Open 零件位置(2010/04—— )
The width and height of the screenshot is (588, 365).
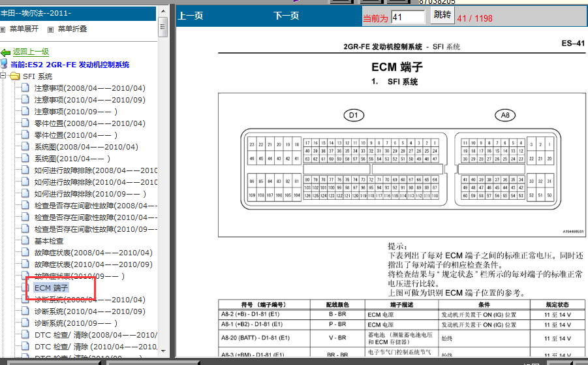[x=76, y=135]
